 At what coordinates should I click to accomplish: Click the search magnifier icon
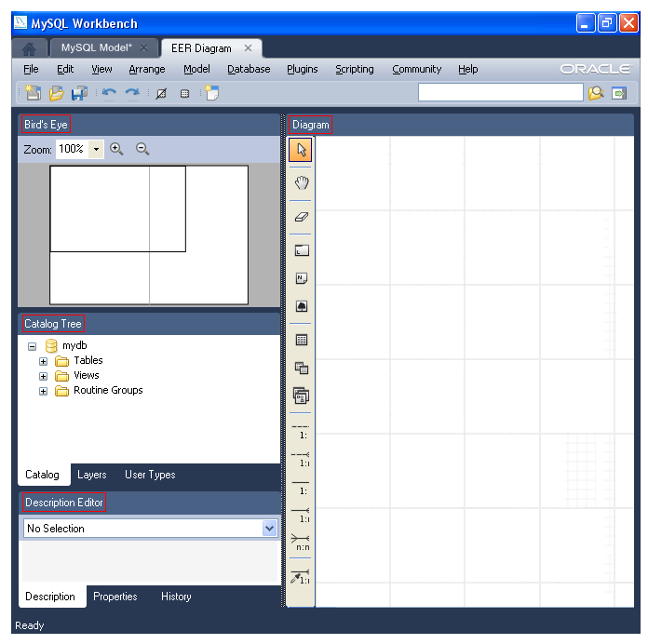pyautogui.click(x=596, y=93)
